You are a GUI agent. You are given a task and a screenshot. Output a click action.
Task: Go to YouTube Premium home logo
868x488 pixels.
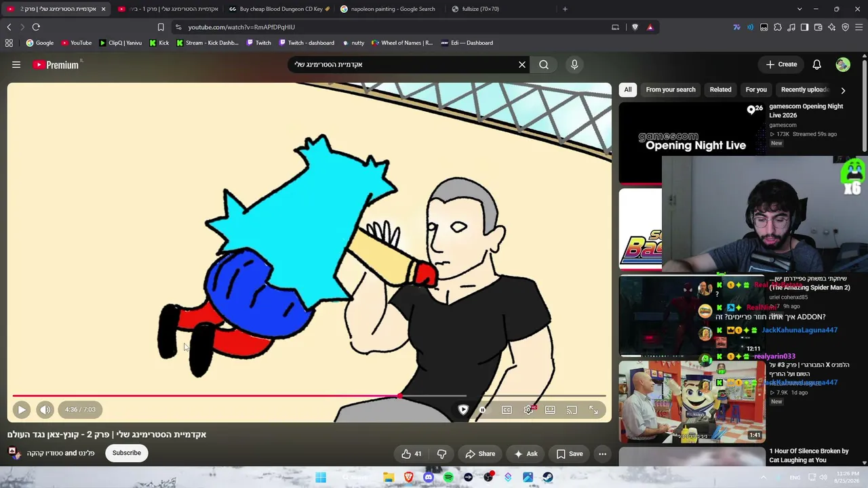pyautogui.click(x=56, y=64)
